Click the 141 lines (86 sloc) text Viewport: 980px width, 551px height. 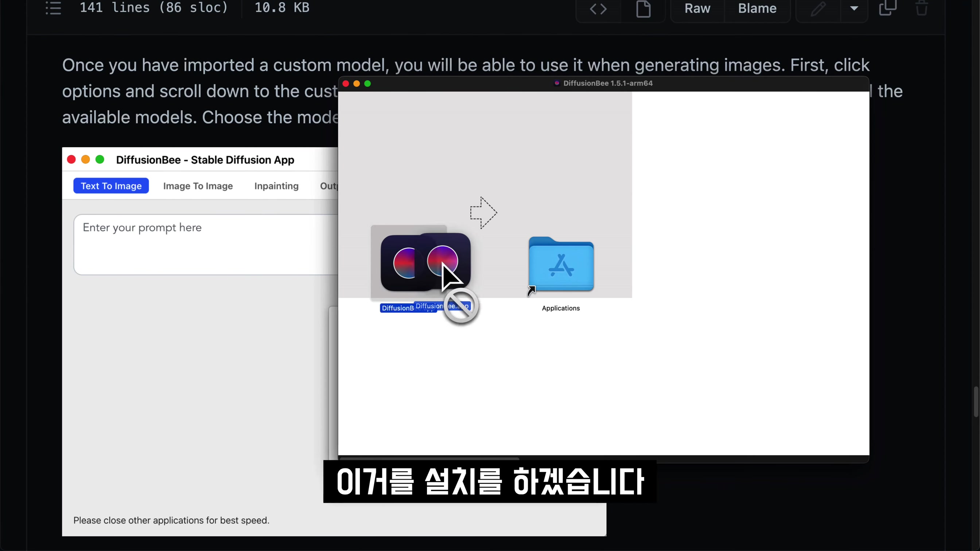[154, 8]
